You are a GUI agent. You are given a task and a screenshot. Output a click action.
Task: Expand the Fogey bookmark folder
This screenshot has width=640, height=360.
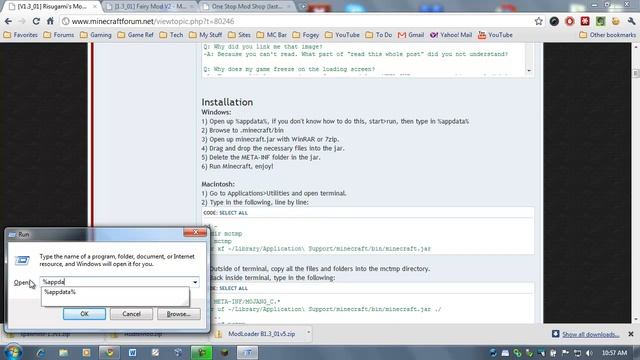click(306, 35)
